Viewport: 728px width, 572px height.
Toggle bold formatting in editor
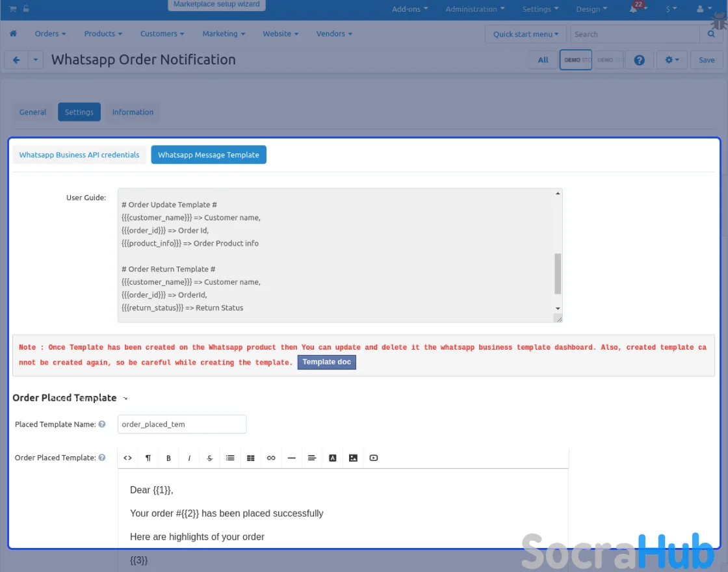[x=168, y=458]
